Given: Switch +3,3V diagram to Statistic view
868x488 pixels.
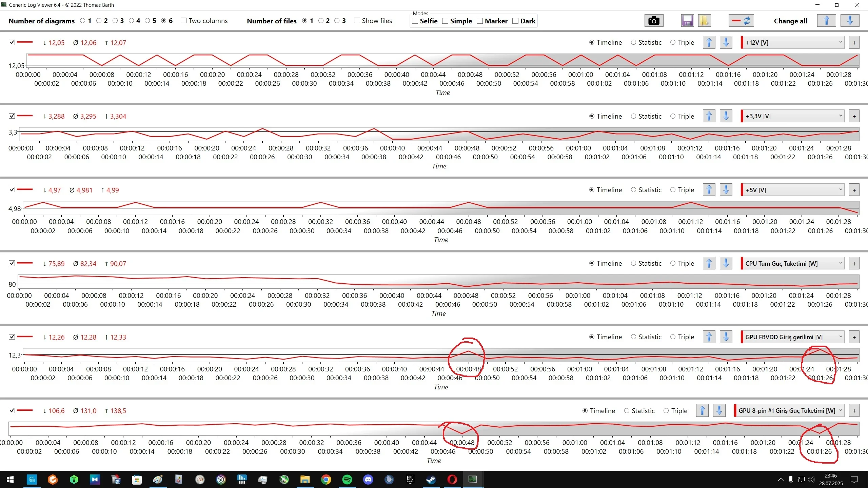Looking at the screenshot, I should pos(633,116).
